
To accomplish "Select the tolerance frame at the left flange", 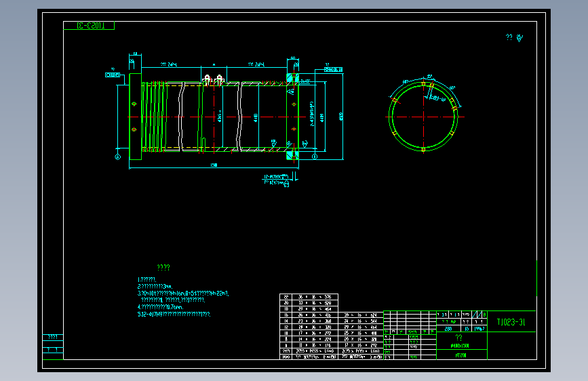I will [x=113, y=75].
